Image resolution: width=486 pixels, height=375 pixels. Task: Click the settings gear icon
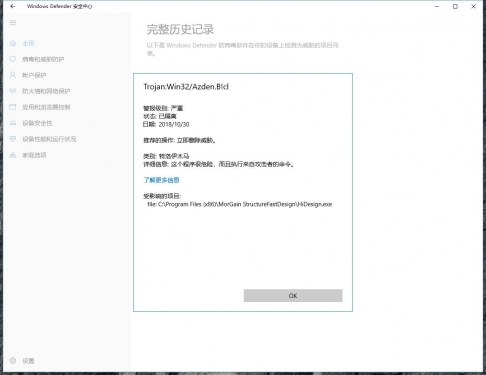[13, 361]
